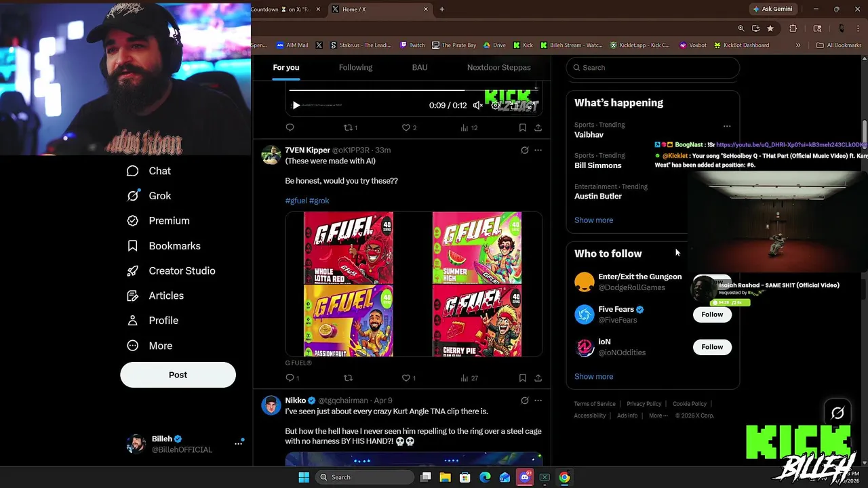Click the #grok hashtag

coord(319,201)
